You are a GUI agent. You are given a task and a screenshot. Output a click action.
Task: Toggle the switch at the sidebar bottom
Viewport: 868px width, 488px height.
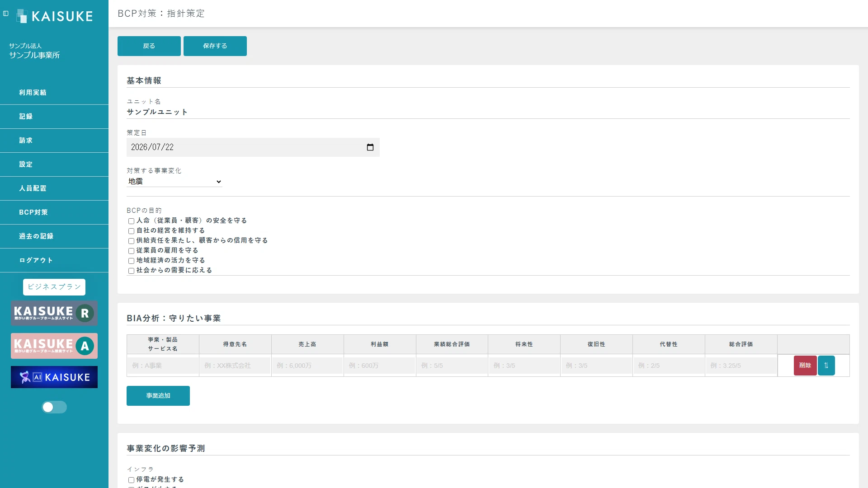(54, 407)
